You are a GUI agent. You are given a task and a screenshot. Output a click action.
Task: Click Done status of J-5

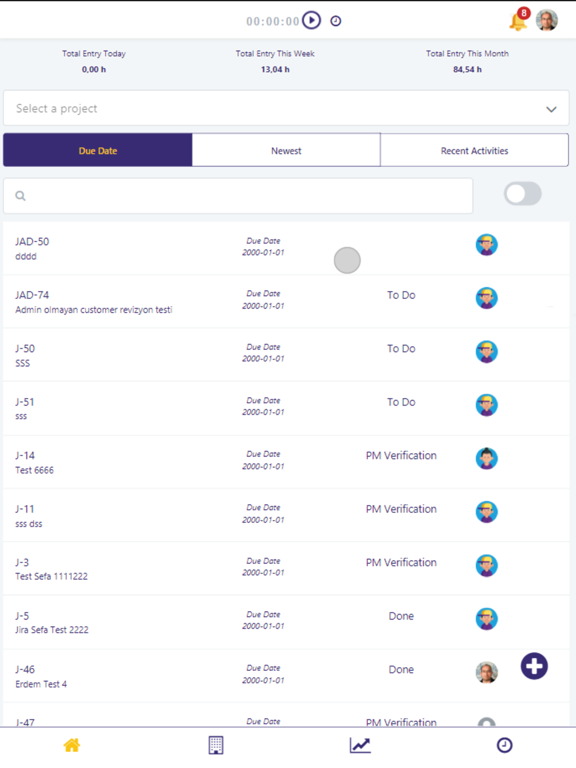(401, 616)
